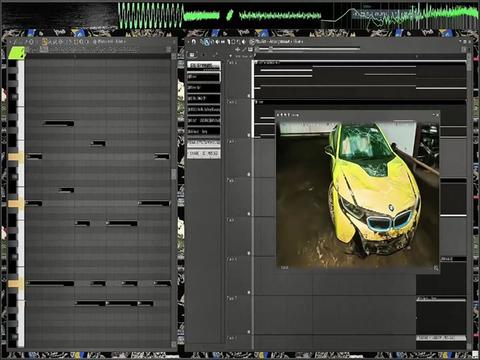Click the middle orange-highlighted piano key

[x=16, y=203]
